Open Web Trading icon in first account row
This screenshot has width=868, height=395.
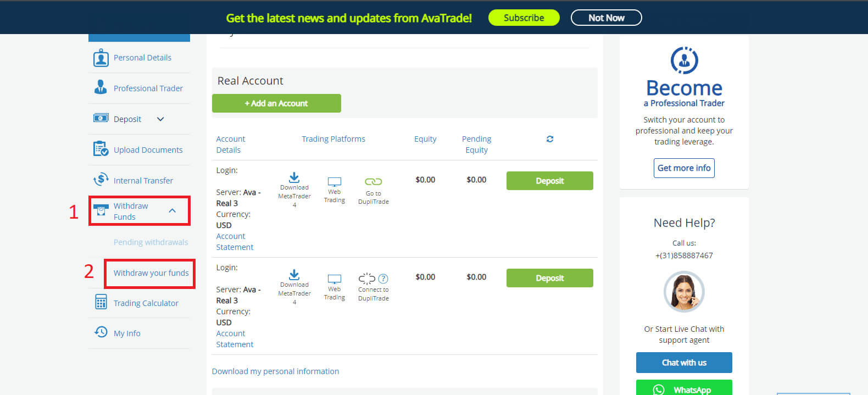coord(335,182)
